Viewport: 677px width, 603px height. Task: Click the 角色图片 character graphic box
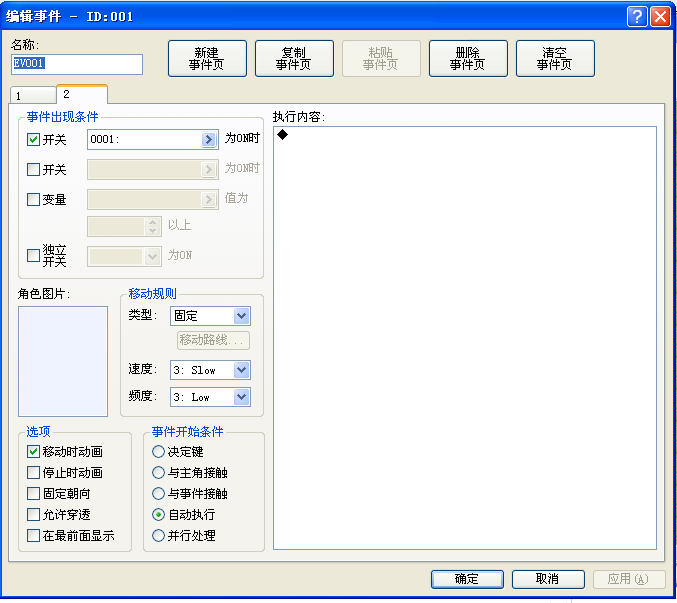coord(63,361)
